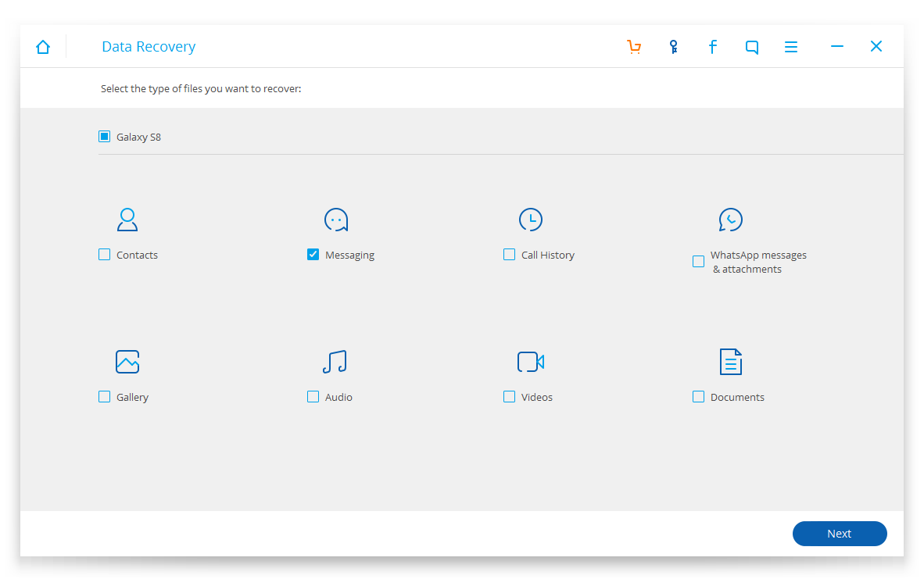This screenshot has width=924, height=579.
Task: Click the Next button
Action: point(839,534)
